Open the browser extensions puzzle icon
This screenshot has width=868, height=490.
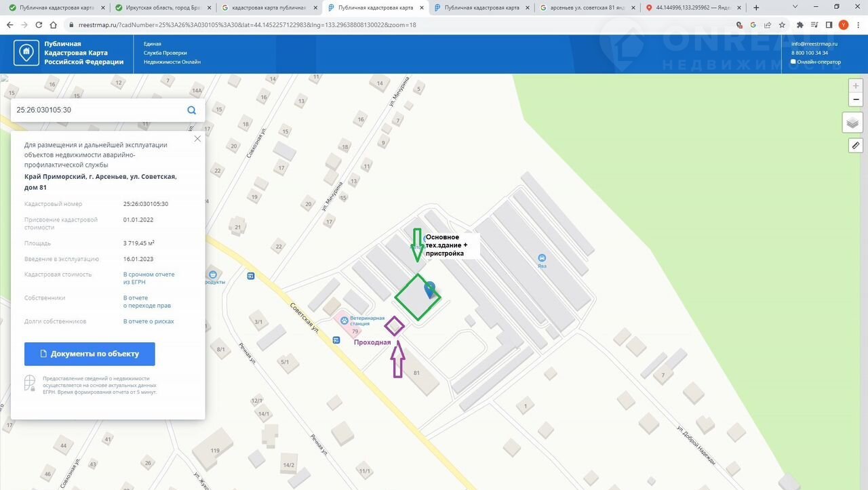[800, 24]
